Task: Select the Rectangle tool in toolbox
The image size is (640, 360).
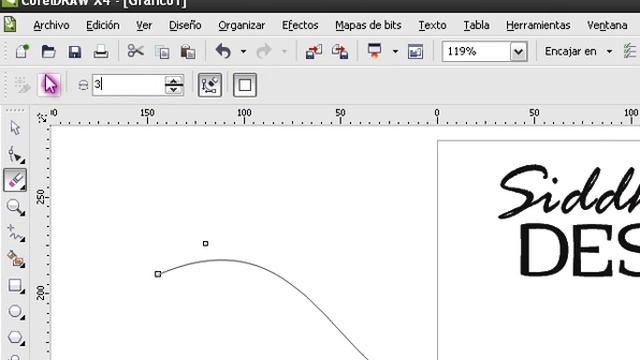Action: (x=16, y=285)
